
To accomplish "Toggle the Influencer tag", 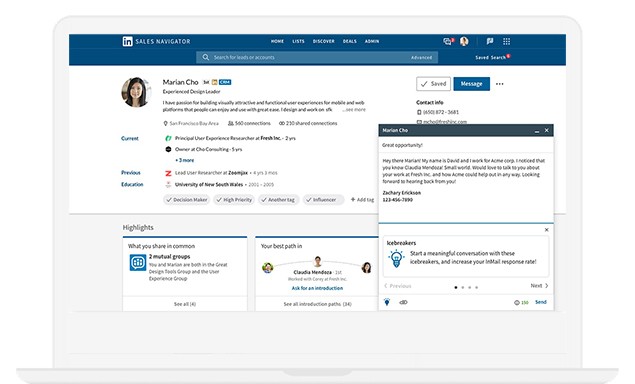I will click(323, 200).
